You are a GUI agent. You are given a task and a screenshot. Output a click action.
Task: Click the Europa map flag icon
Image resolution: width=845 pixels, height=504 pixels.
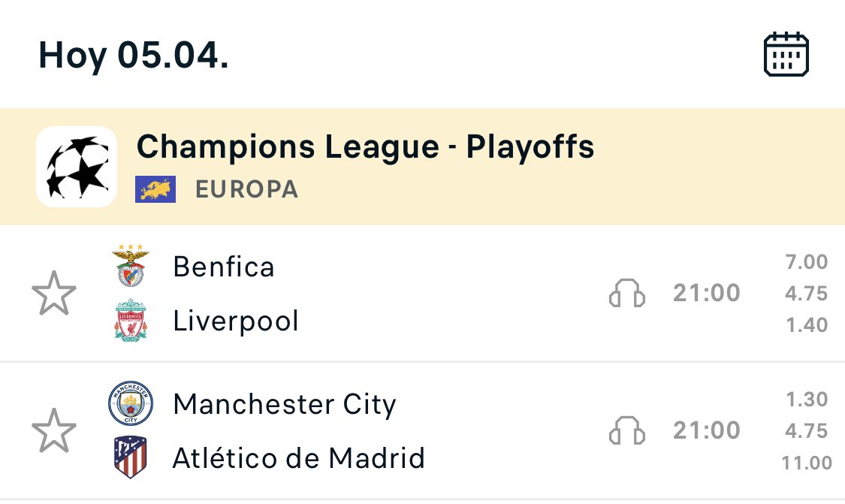point(155,189)
